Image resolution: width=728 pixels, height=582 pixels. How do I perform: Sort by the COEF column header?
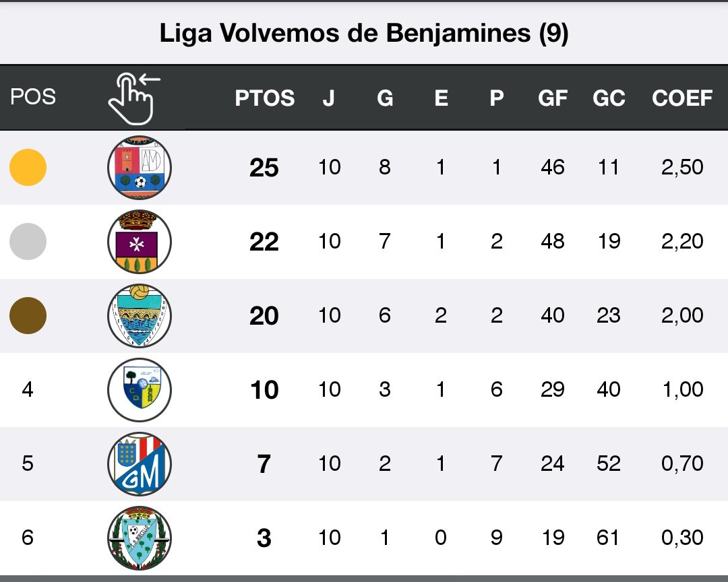pos(681,98)
